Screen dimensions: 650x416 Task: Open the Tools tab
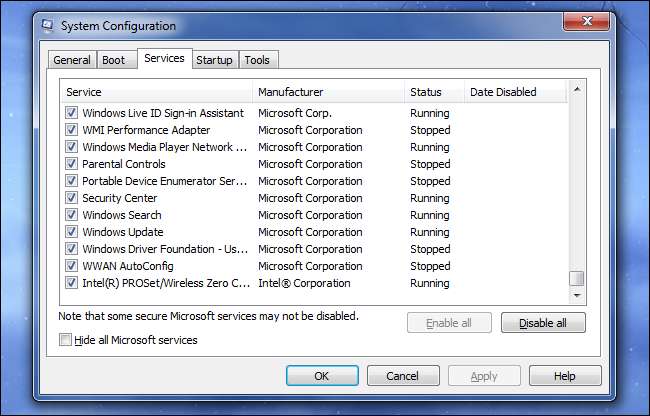pos(257,60)
